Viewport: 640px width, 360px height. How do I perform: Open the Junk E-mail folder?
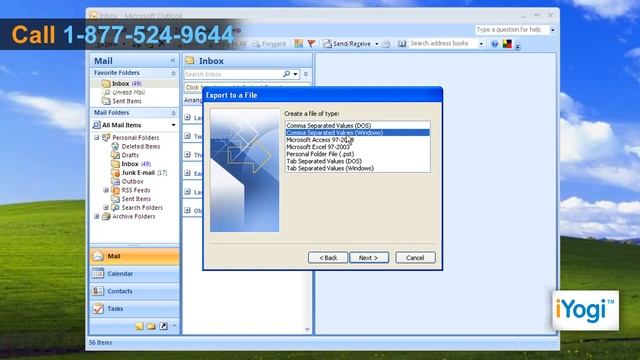[144, 173]
